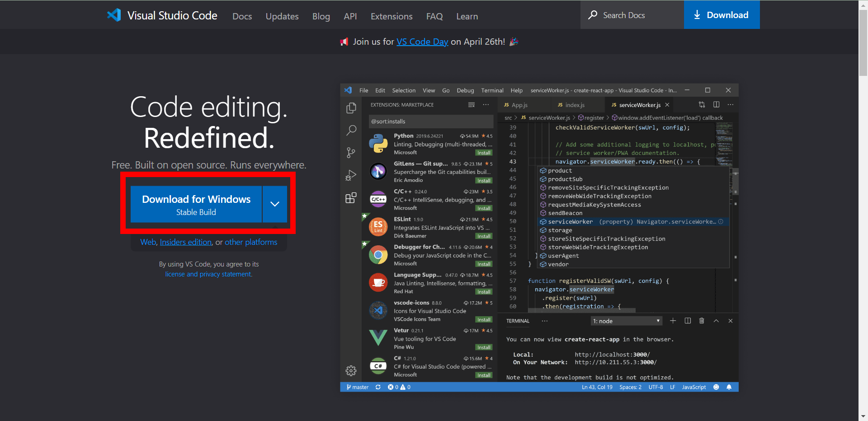The width and height of the screenshot is (868, 421).
Task: Close the serviceWorker.js editor tab
Action: pyautogui.click(x=667, y=105)
